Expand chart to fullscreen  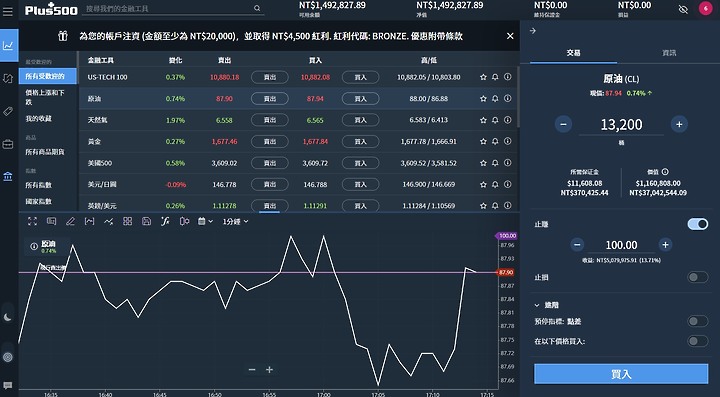[x=32, y=221]
